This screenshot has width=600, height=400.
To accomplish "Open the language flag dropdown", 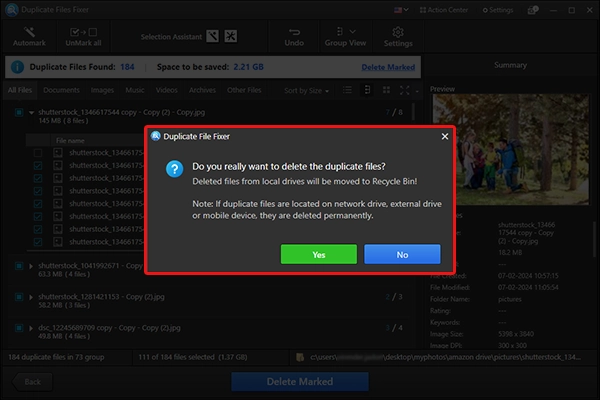I will pos(401,10).
